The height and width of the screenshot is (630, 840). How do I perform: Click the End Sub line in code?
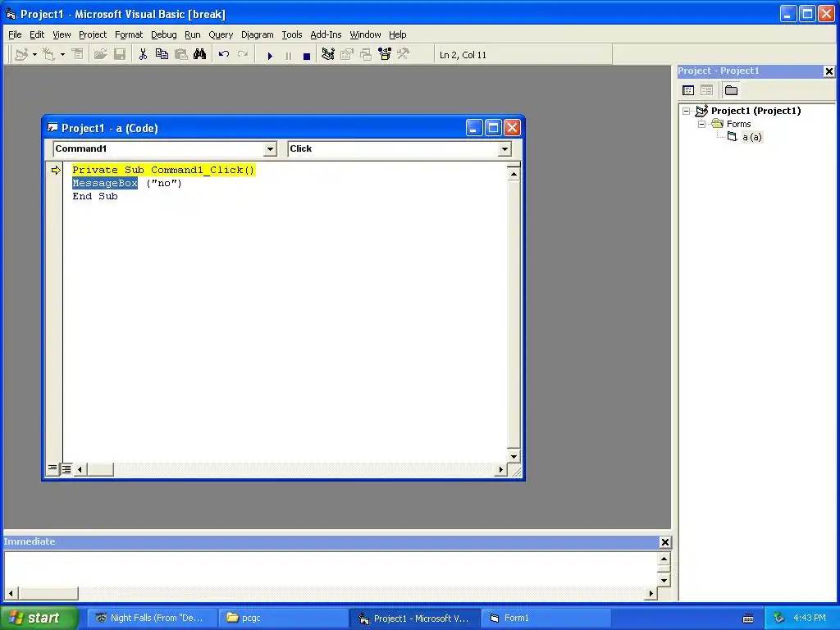pyautogui.click(x=95, y=197)
